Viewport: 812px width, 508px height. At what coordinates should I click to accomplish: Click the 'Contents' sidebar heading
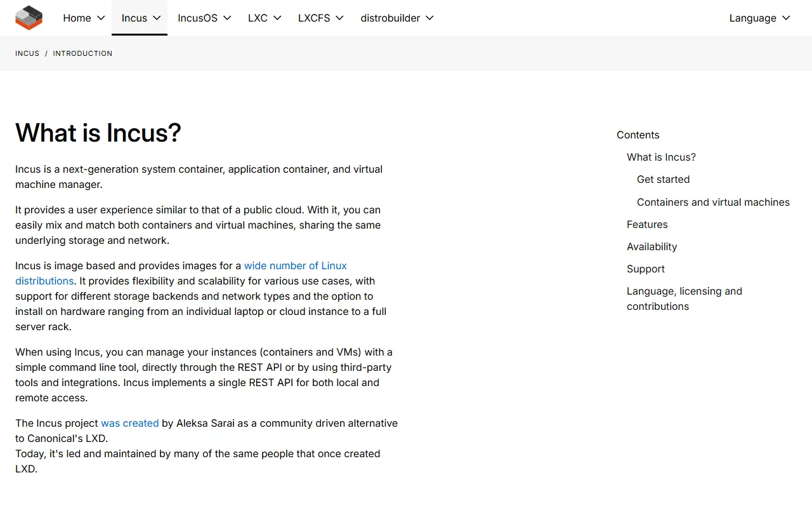[638, 135]
